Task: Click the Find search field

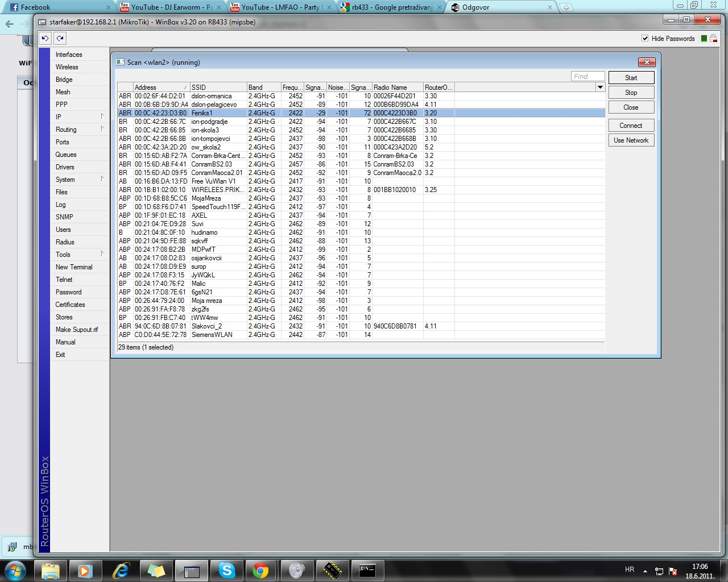Action: point(588,76)
